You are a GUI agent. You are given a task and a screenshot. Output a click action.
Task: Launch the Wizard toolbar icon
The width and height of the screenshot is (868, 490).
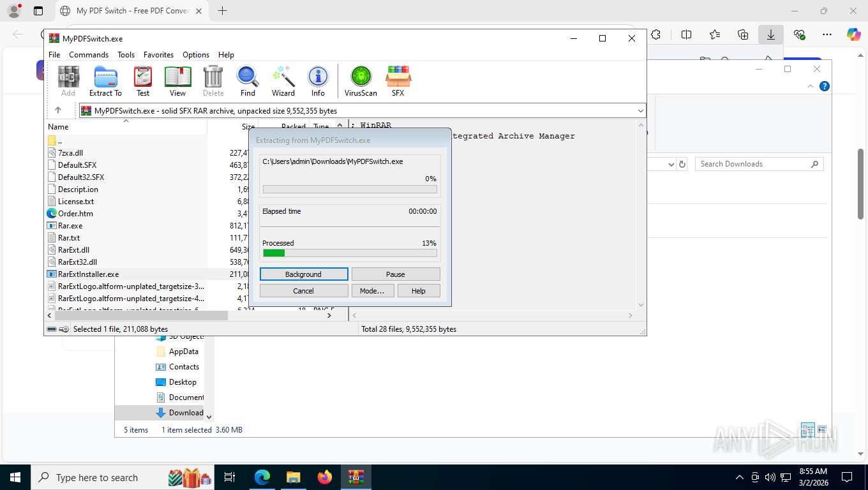[283, 81]
